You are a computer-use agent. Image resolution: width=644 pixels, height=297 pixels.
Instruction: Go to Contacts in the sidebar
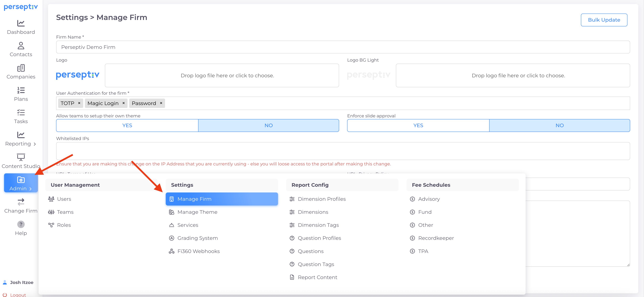tap(21, 45)
